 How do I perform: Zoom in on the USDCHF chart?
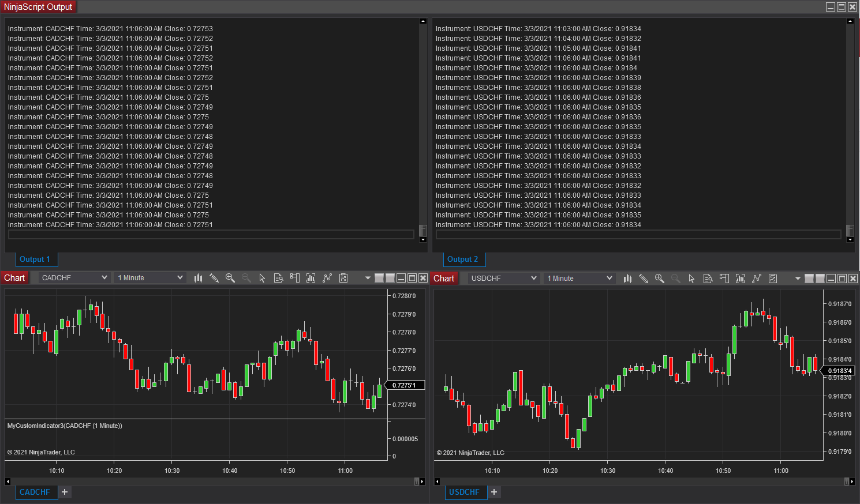pos(660,279)
